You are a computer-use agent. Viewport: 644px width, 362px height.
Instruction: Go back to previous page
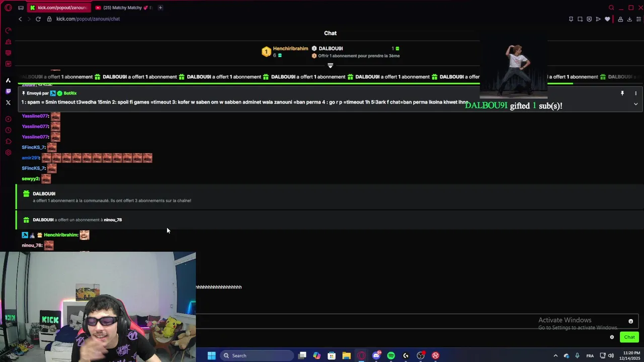(x=20, y=19)
